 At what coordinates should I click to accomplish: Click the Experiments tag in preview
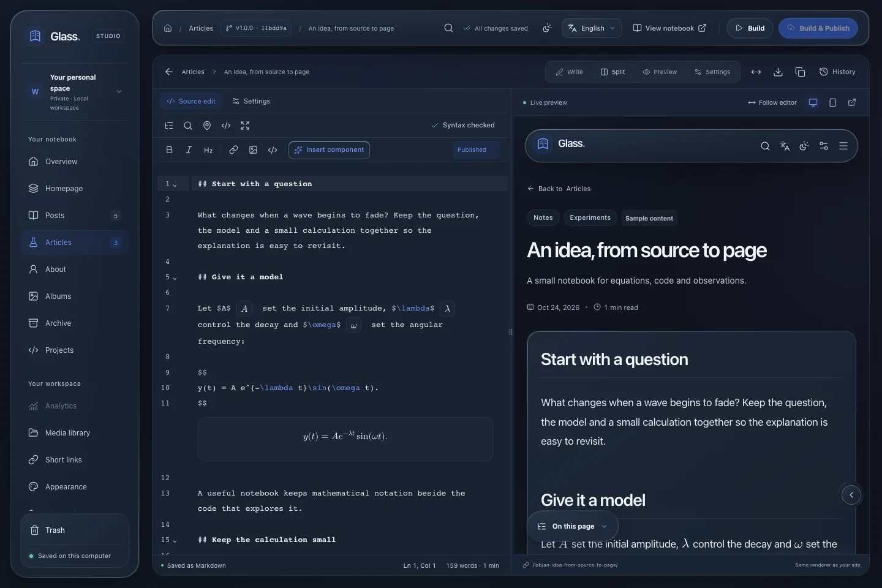[x=590, y=217]
